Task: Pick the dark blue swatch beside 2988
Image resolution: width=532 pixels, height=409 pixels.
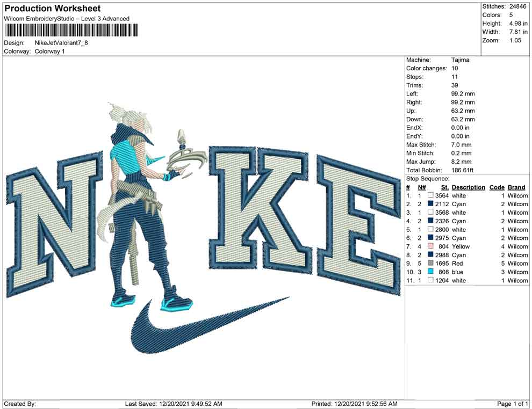Action: click(x=430, y=254)
